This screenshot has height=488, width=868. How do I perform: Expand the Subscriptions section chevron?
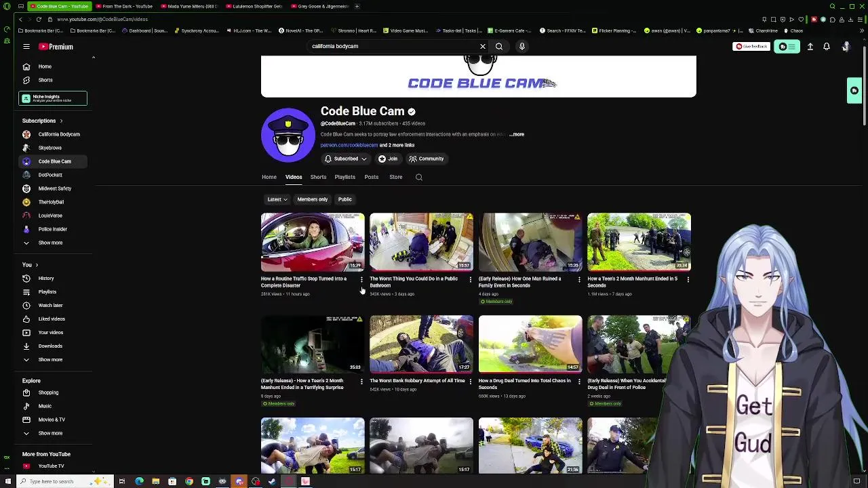pos(61,121)
